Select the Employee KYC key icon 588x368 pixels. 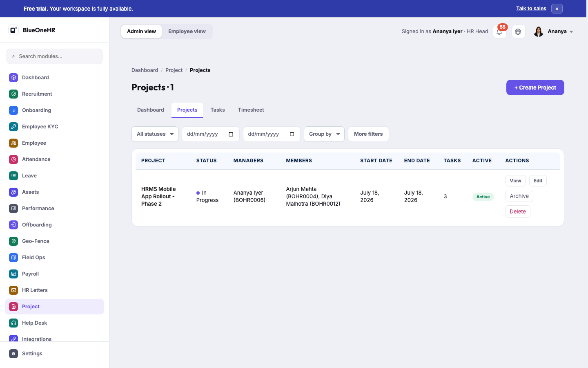13,127
